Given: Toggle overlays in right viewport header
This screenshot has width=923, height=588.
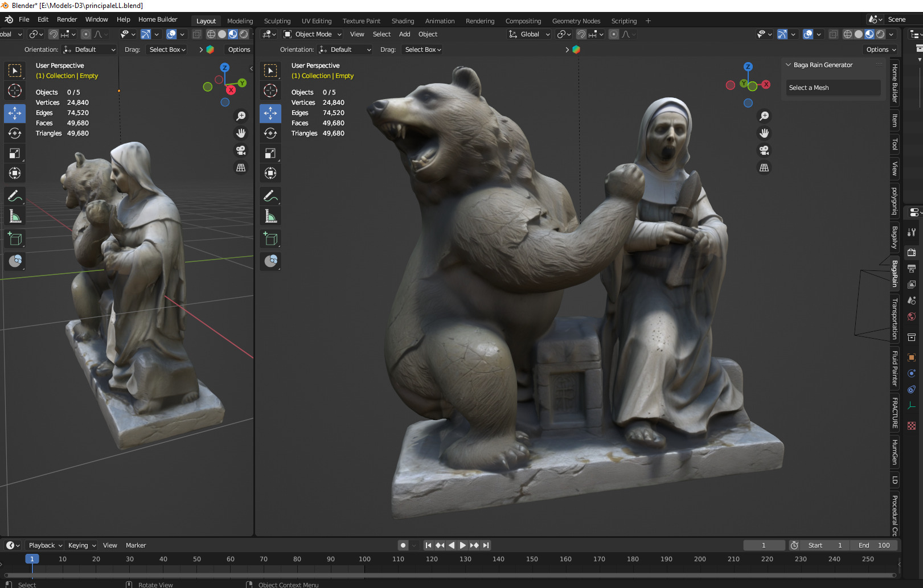Looking at the screenshot, I should click(808, 34).
